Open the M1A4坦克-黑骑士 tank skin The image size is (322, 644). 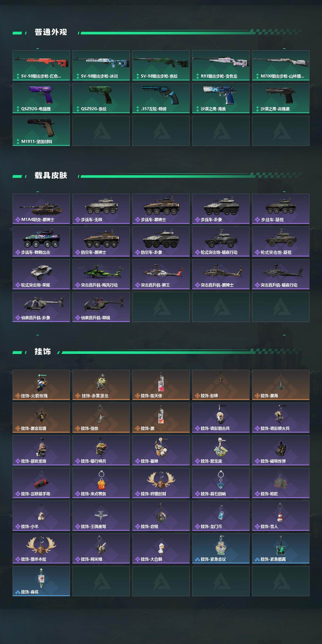point(41,209)
